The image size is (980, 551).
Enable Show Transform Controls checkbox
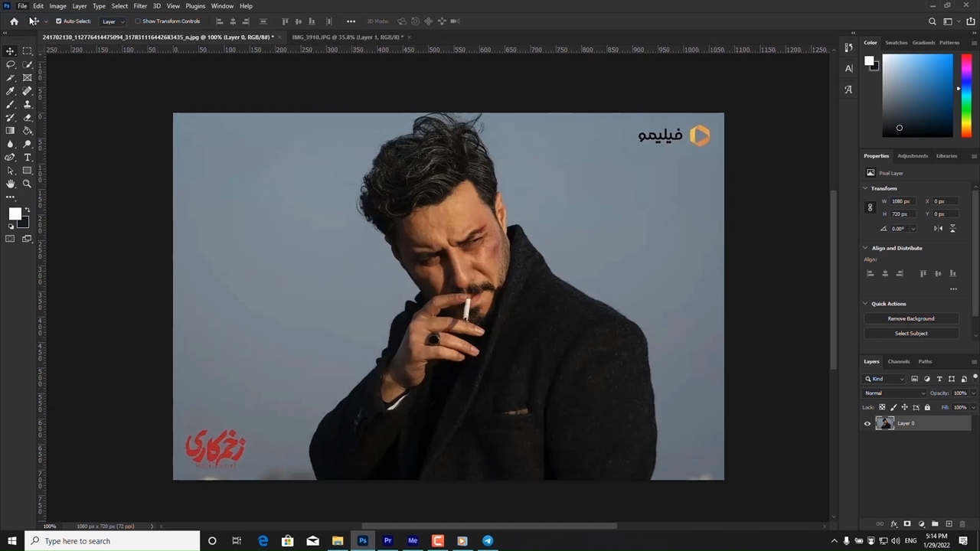[138, 21]
